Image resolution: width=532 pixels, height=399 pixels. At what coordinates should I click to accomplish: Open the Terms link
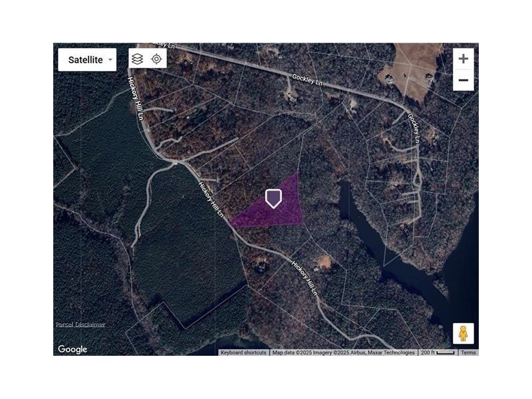click(x=468, y=352)
